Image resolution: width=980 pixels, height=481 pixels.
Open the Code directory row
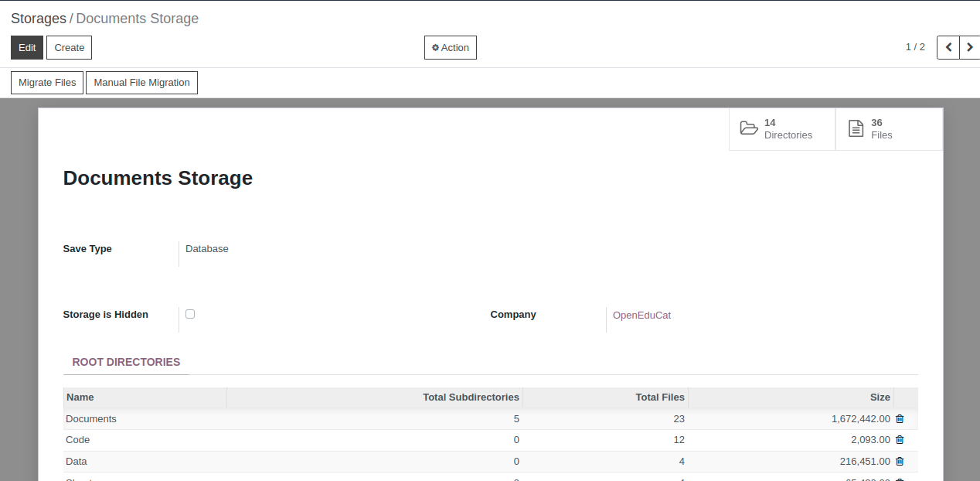[491, 440]
